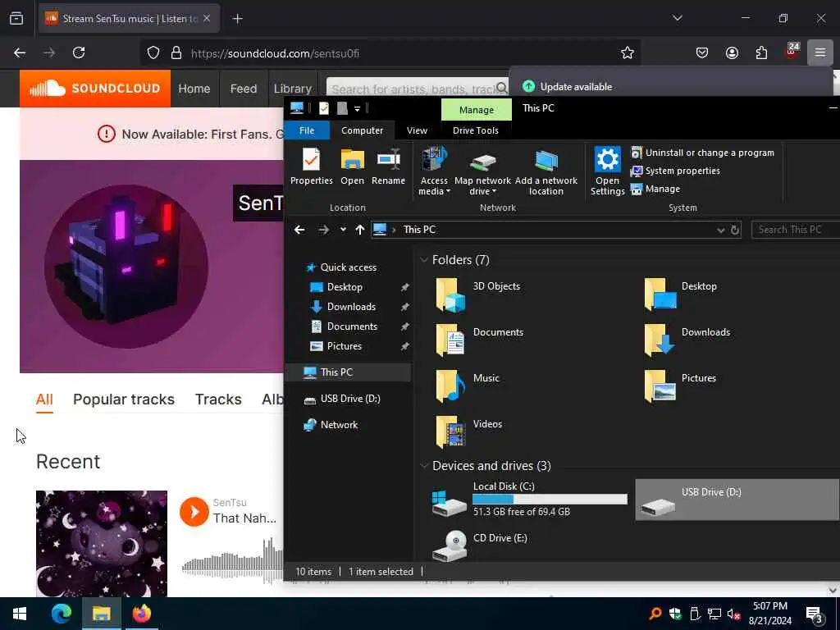840x630 pixels.
Task: Open the Map network drive dropdown
Action: point(482,171)
